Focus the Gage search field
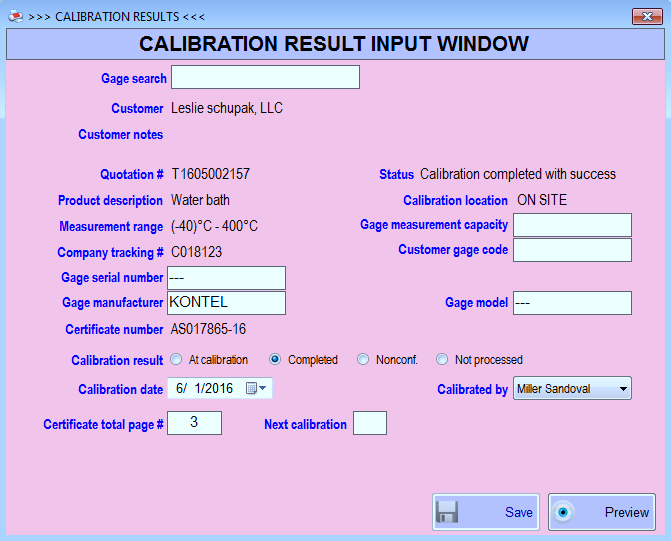Screen dimensions: 671x541 (265, 77)
